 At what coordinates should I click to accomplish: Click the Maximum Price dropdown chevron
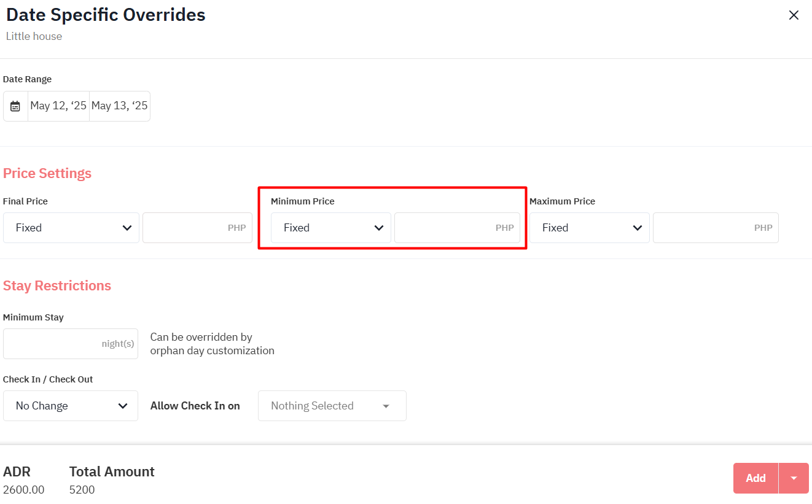click(638, 228)
